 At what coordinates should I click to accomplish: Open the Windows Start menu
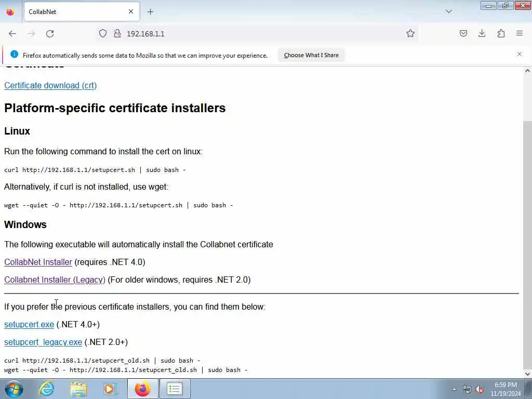pos(14,389)
